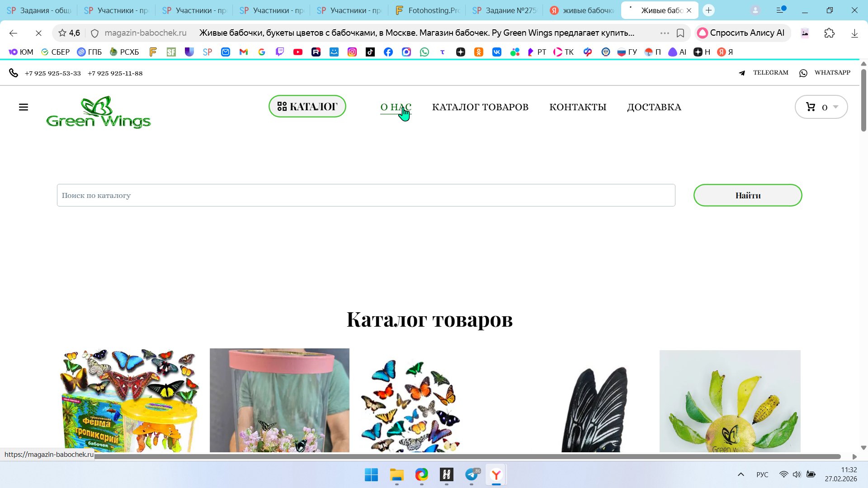
Task: Open browser extensions puzzle icon
Action: tap(829, 33)
